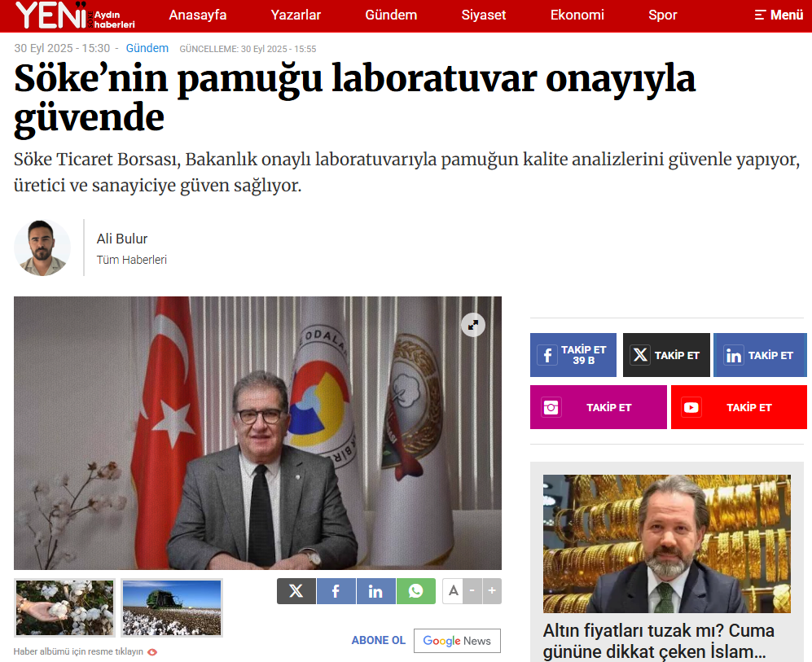Decrease article font size with minus
812x662 pixels.
[472, 591]
